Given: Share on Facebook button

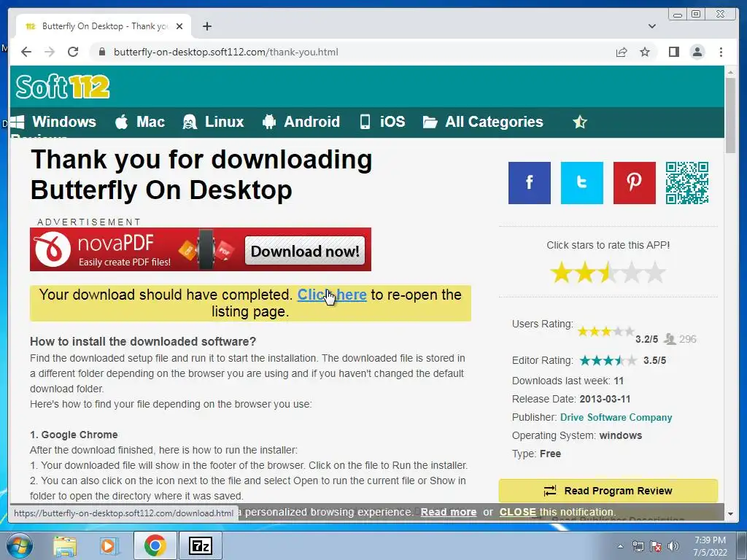Looking at the screenshot, I should click(530, 183).
